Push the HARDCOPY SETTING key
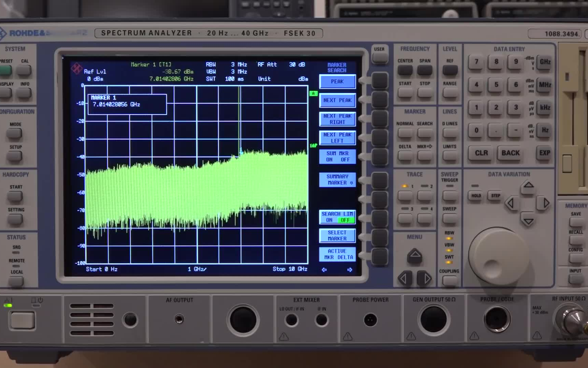This screenshot has width=588, height=368. tap(15, 219)
